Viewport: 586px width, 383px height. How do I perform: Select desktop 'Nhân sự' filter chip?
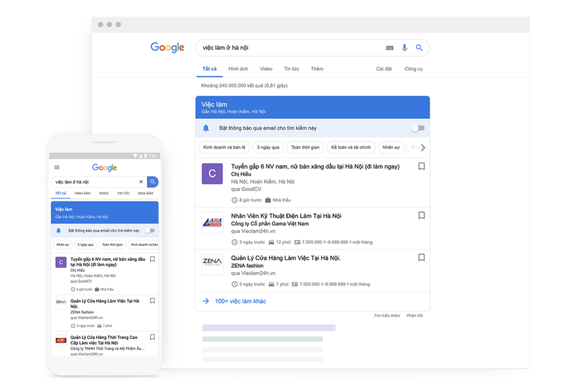coord(391,147)
